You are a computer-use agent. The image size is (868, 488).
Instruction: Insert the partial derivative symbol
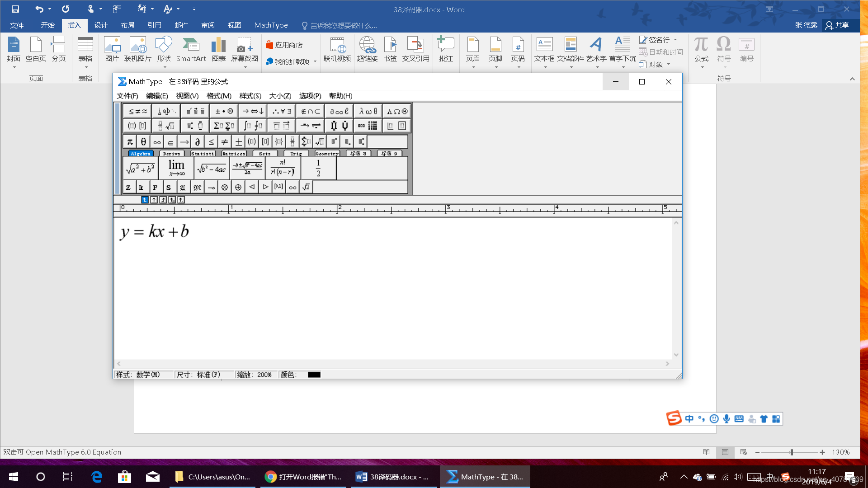[198, 142]
